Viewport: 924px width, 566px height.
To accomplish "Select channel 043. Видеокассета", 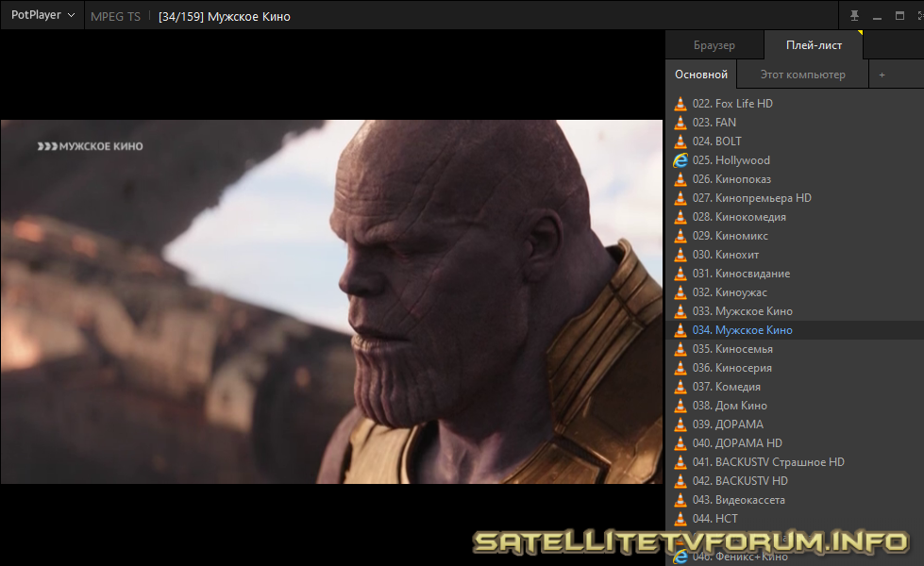I will click(739, 499).
